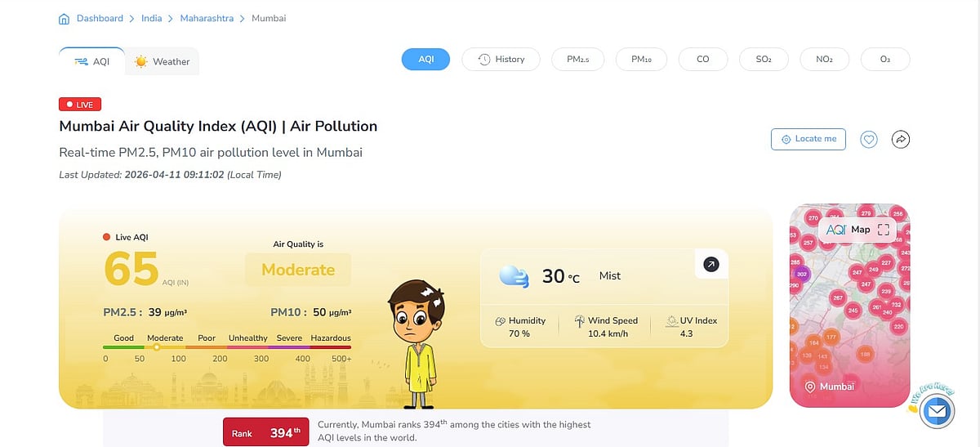Open weather details arrow icon

point(711,265)
